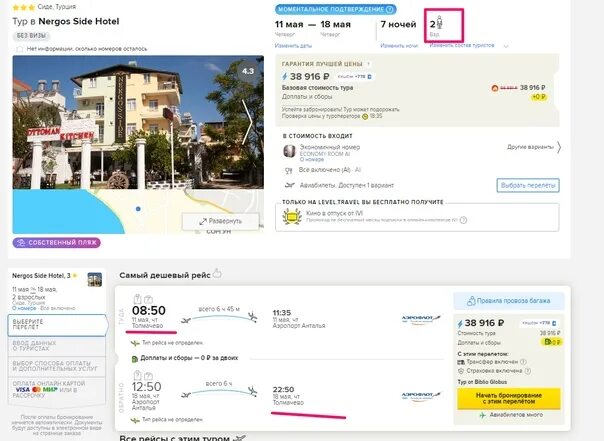Open 'Правила провоза багажа' button
This screenshot has height=441, width=604.
click(x=509, y=301)
